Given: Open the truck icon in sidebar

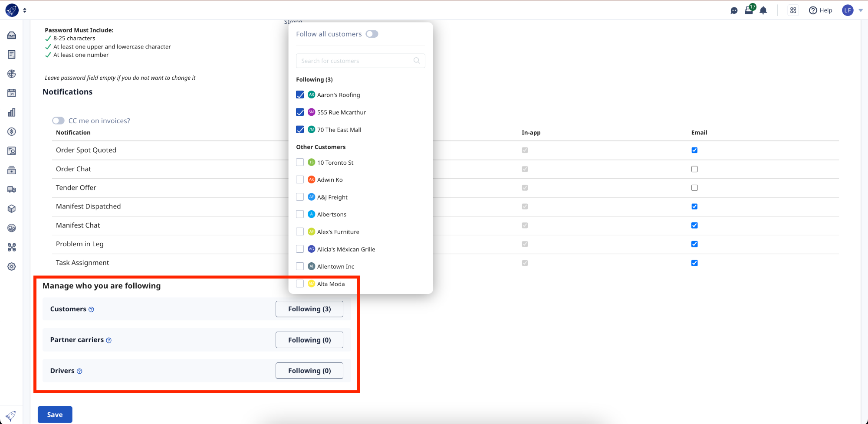Looking at the screenshot, I should [12, 189].
